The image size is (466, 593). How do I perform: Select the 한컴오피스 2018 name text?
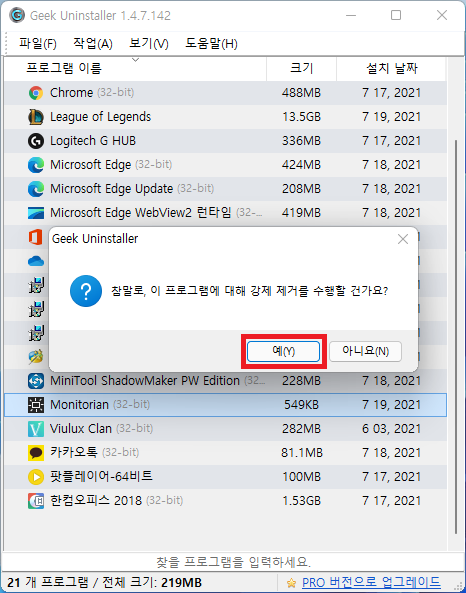[x=96, y=501]
